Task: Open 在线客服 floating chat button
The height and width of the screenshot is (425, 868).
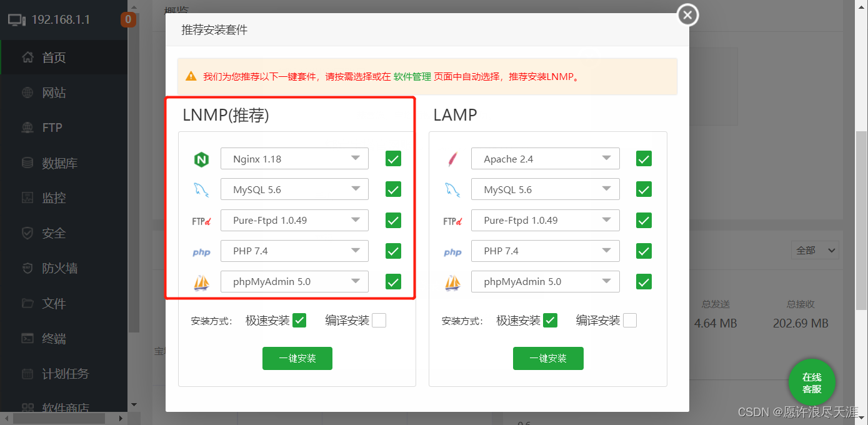Action: coord(812,382)
